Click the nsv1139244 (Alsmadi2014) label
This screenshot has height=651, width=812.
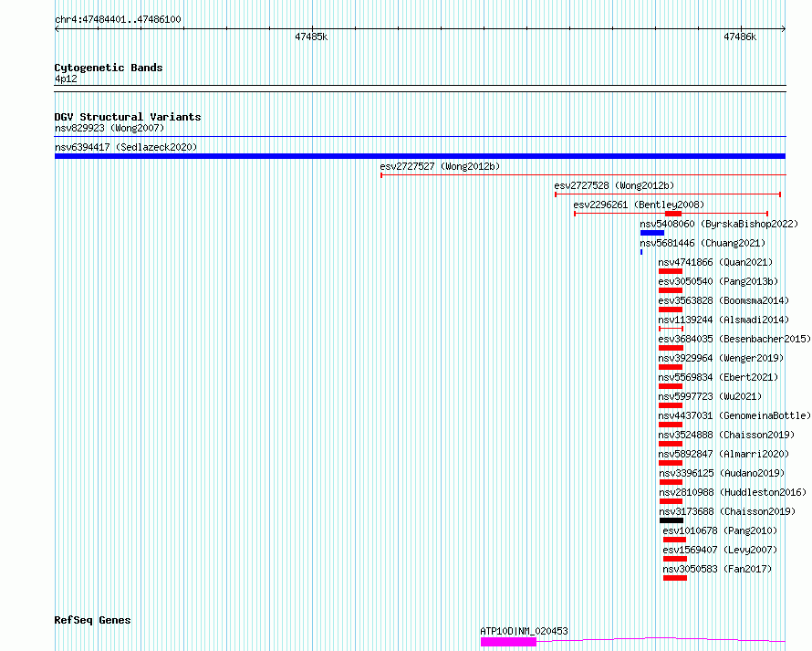(x=724, y=320)
